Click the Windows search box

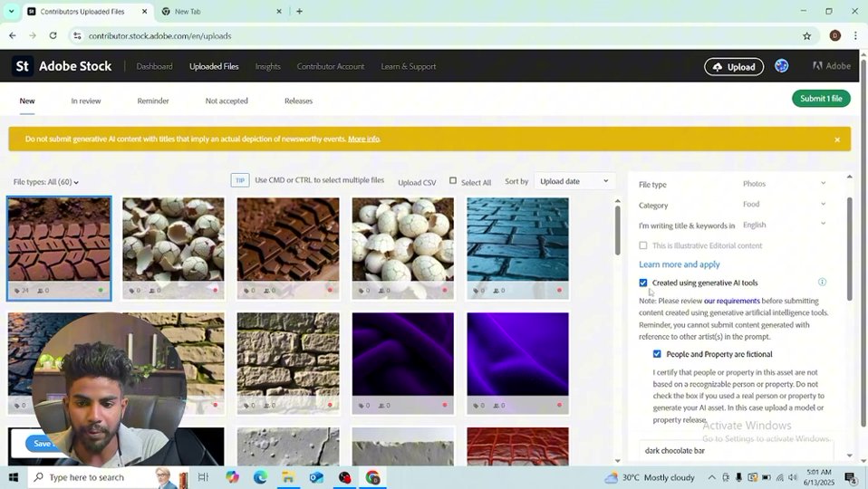point(92,477)
